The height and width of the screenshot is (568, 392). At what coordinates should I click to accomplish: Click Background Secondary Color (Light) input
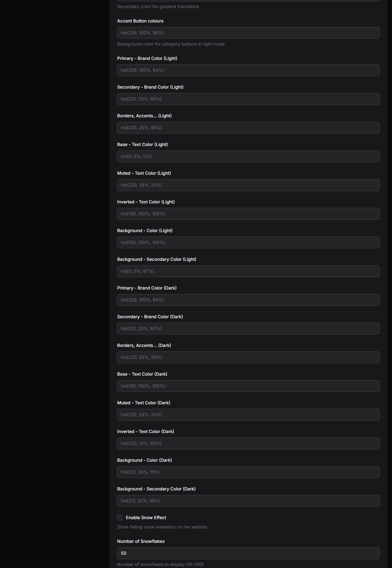coord(248,271)
